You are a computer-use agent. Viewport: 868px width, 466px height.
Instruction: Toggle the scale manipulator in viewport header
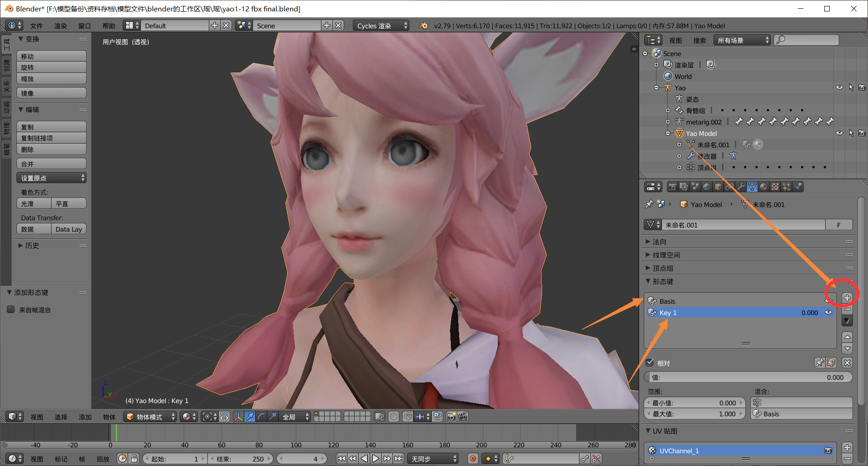point(273,417)
